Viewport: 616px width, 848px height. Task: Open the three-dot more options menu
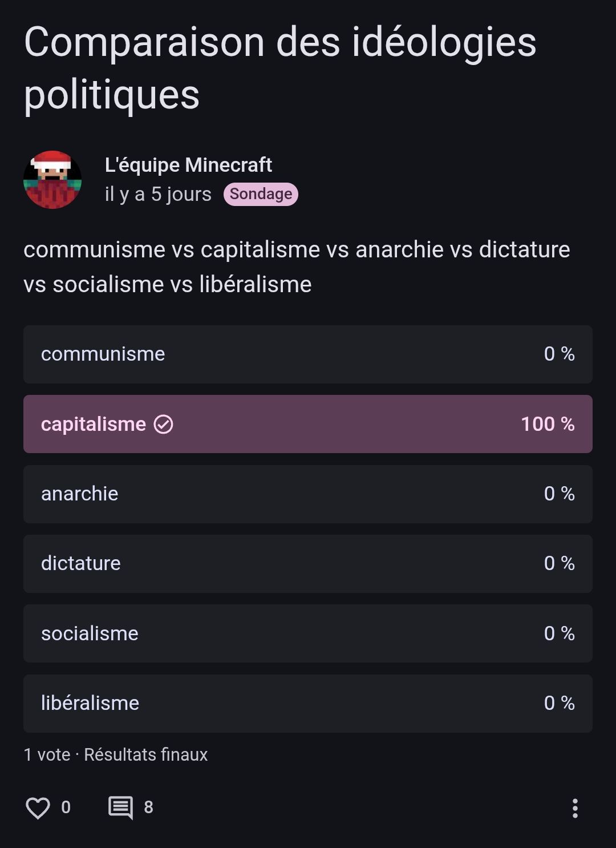point(575,808)
